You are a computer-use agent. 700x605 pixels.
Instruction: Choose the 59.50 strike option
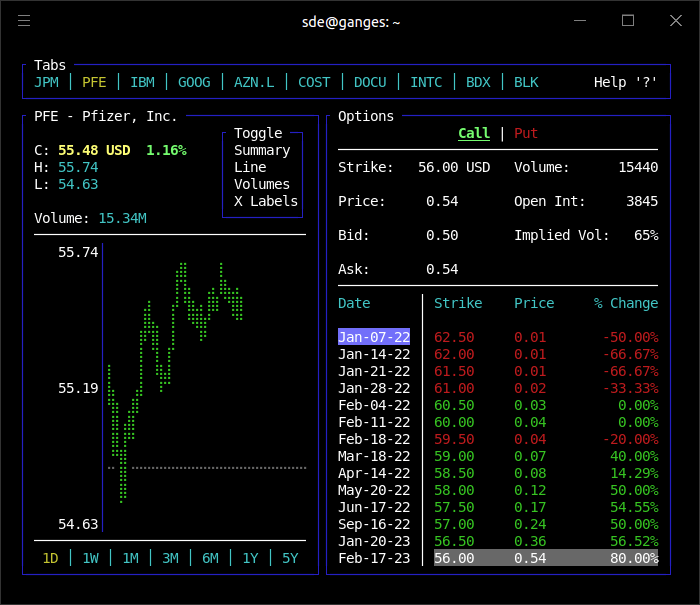coord(546,439)
